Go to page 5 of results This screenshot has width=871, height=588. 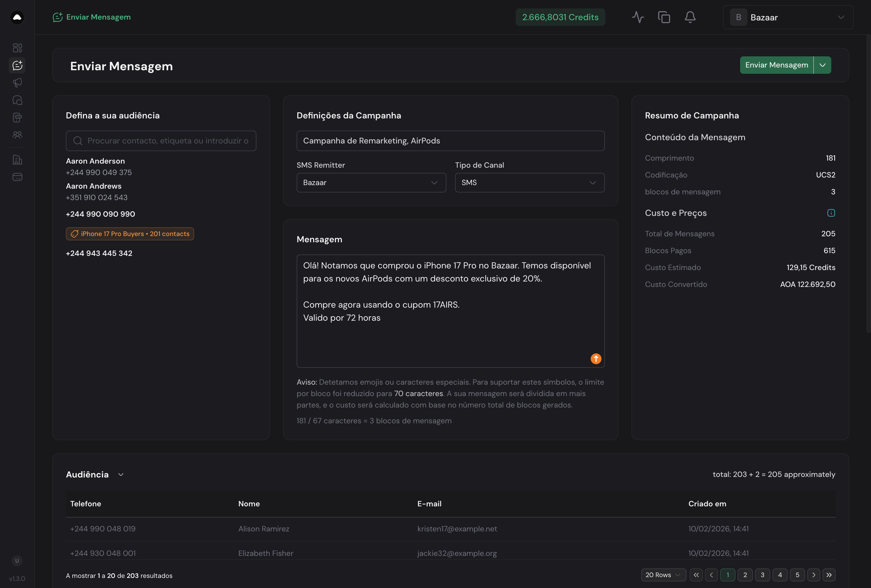[x=798, y=575]
